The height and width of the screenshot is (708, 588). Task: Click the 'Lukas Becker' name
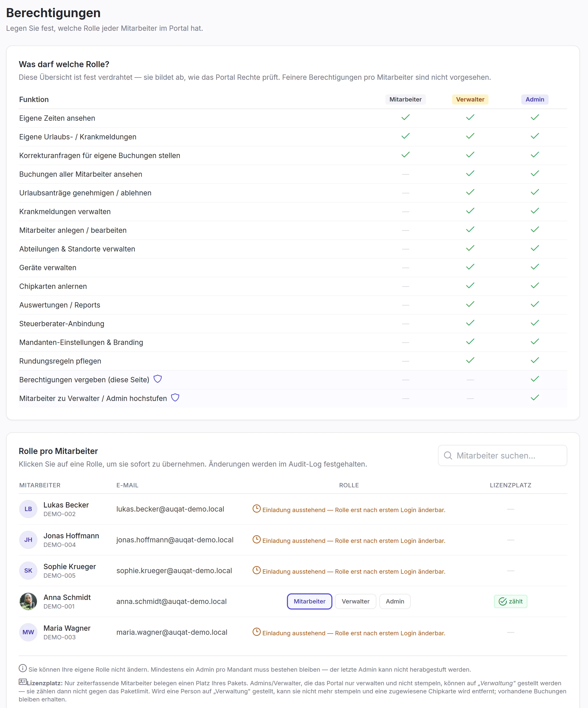66,505
